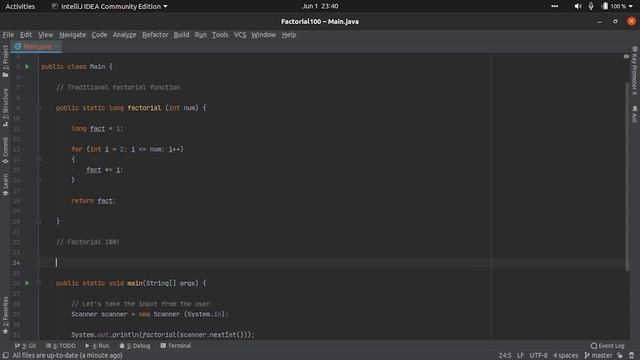
Task: Open IntelliJ IDEA Community Edition app menu
Action: (109, 6)
